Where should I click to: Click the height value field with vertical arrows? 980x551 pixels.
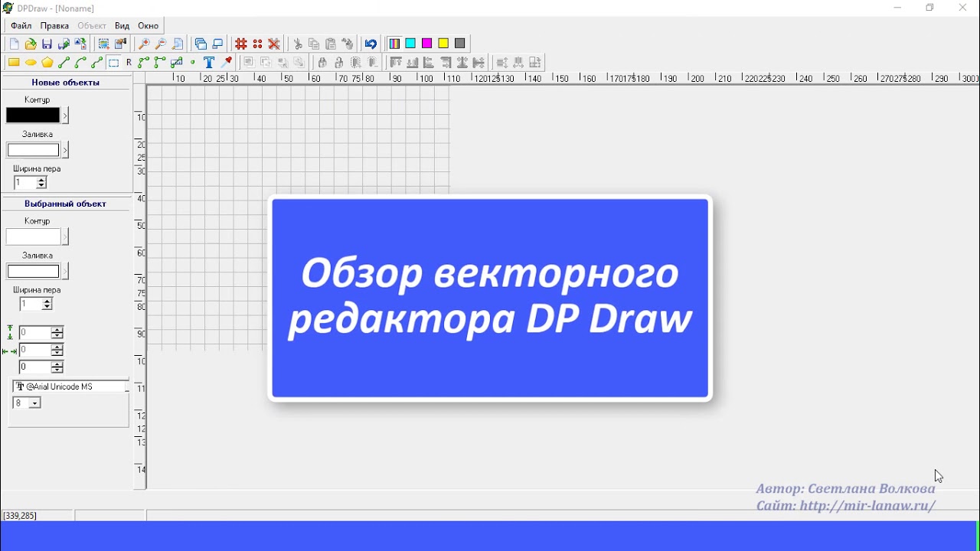click(41, 333)
